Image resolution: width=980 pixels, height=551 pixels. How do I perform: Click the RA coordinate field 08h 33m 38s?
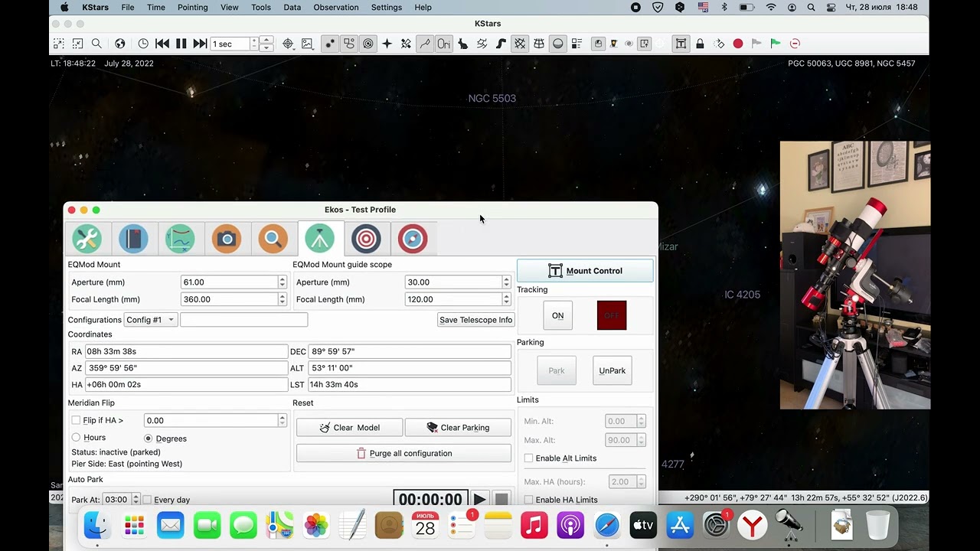[186, 351]
